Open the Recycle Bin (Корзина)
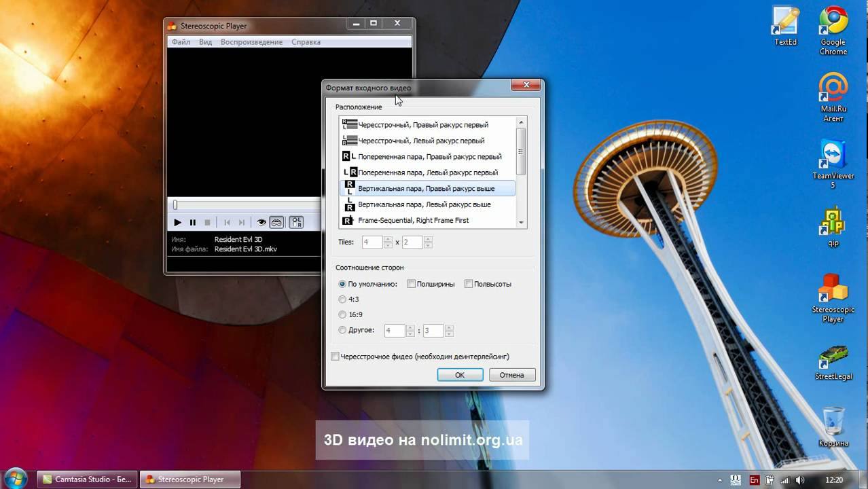868x489 pixels. pyautogui.click(x=833, y=427)
